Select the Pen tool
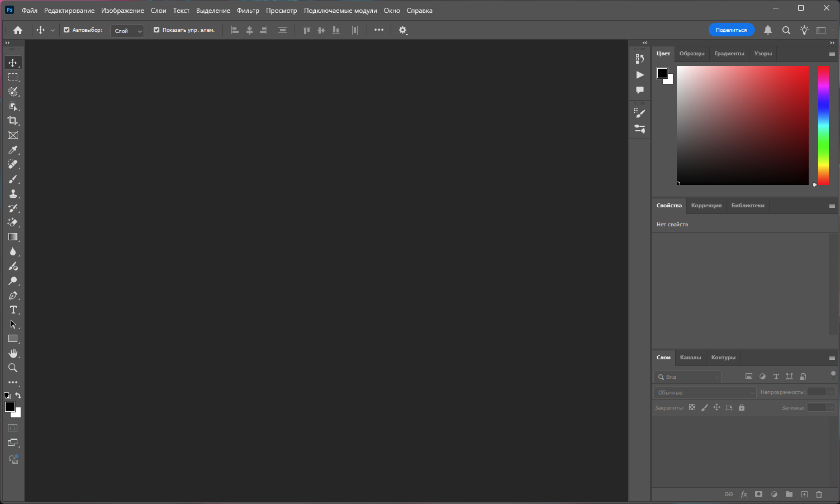840x504 pixels. (13, 296)
